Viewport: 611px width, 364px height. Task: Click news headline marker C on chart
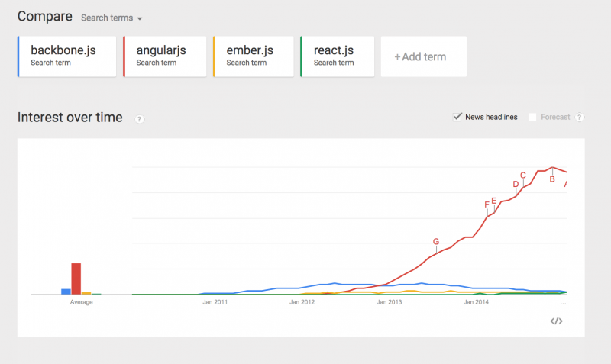pyautogui.click(x=523, y=175)
